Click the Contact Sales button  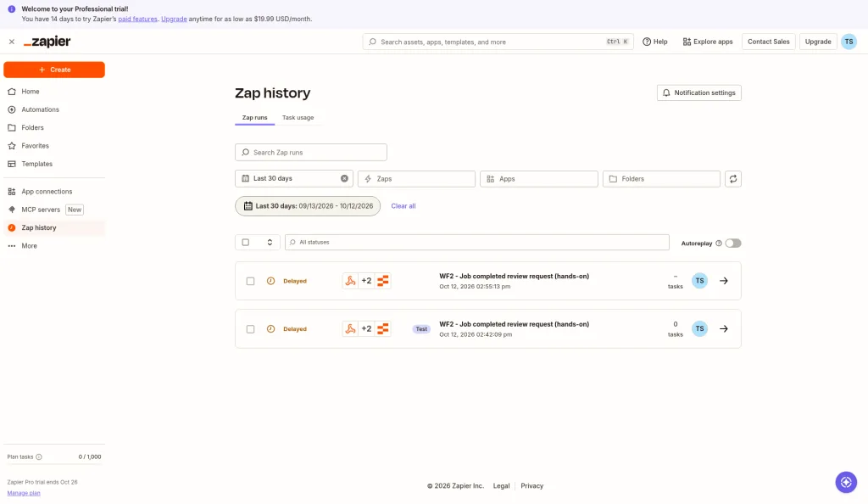coord(768,42)
